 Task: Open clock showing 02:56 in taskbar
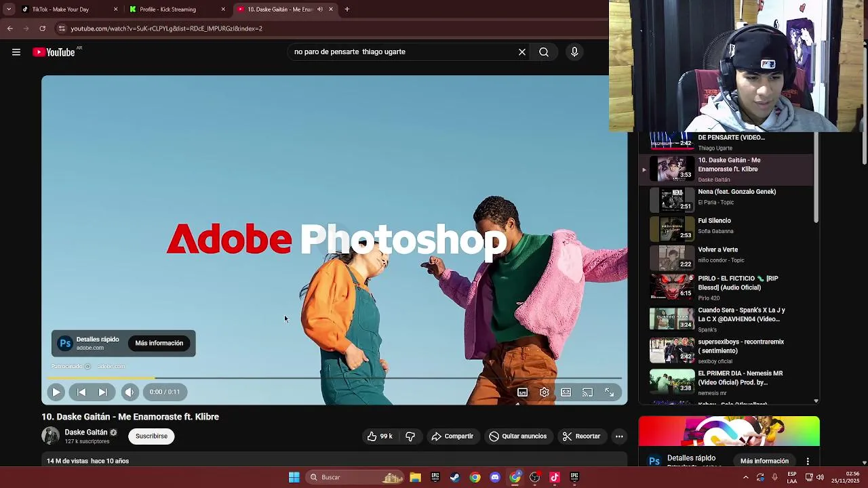846,477
